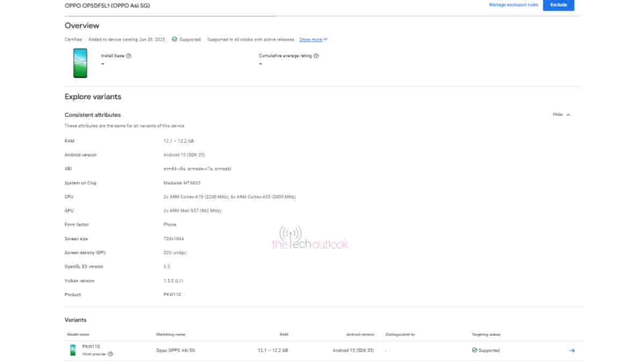644x362 pixels.
Task: Click the OPPO A6i phone image in Overview
Action: point(80,63)
